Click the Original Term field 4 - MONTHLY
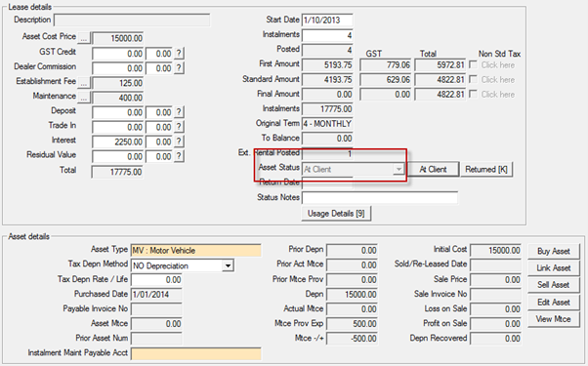 (x=327, y=124)
